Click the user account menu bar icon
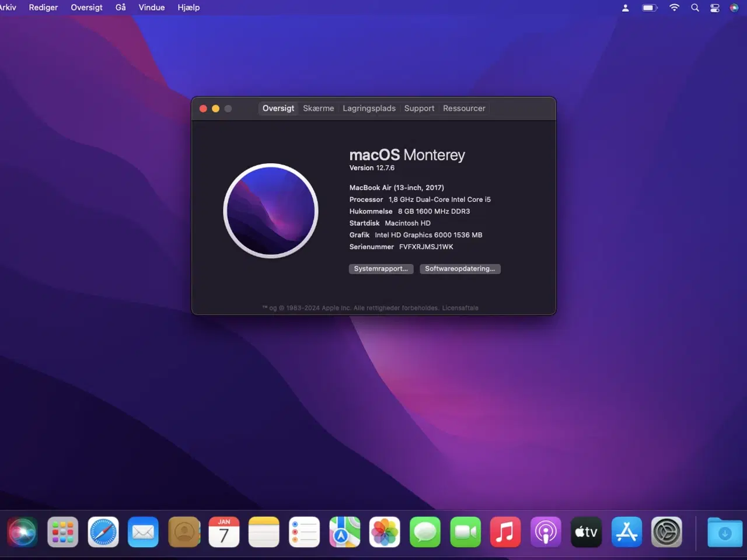The height and width of the screenshot is (560, 747). (625, 8)
